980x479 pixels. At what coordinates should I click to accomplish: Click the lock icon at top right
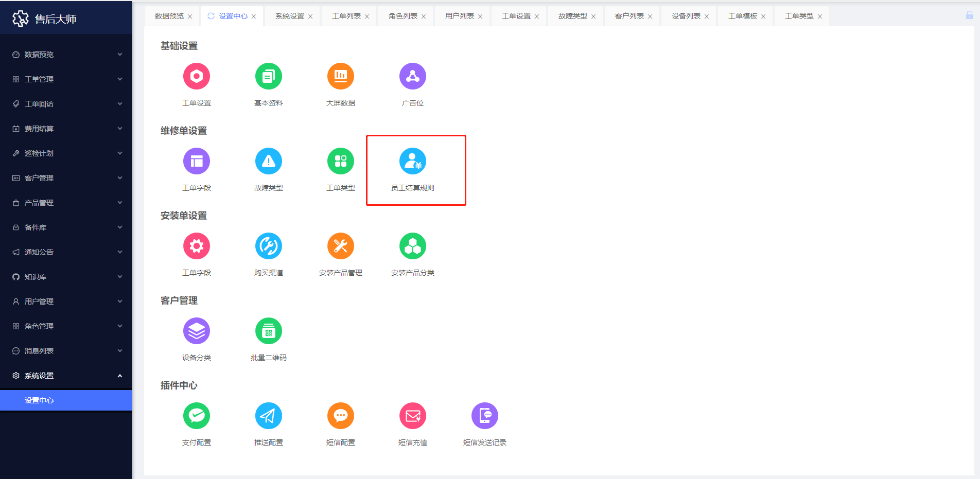click(x=969, y=15)
